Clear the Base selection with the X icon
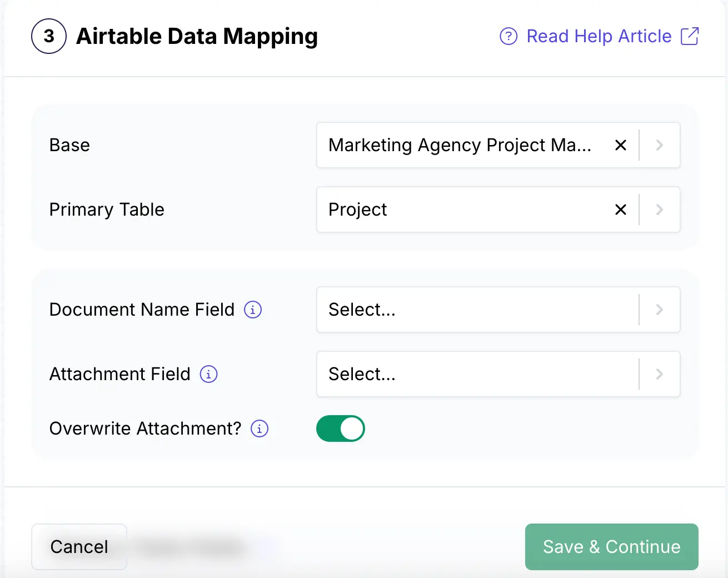Viewport: 728px width, 578px height. pos(621,145)
